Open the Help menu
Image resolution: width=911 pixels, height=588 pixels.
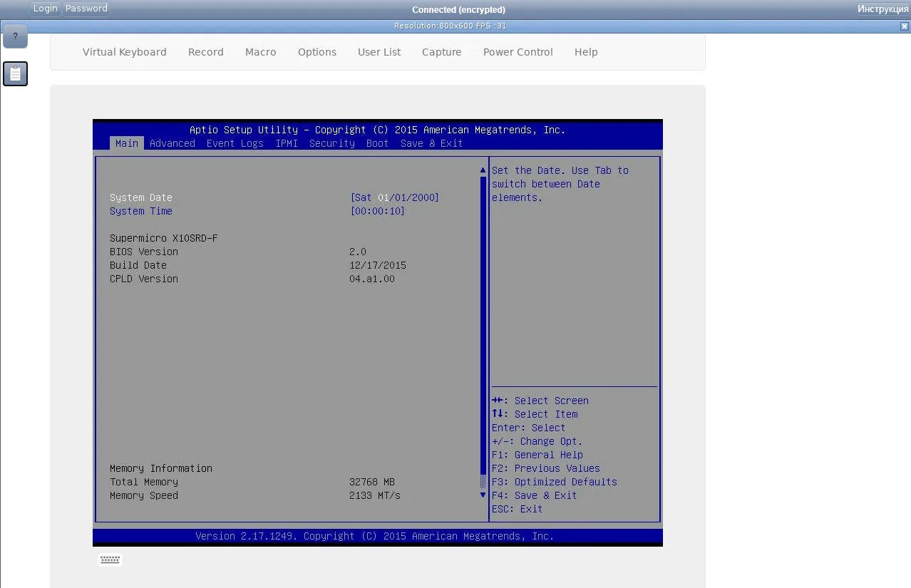586,52
